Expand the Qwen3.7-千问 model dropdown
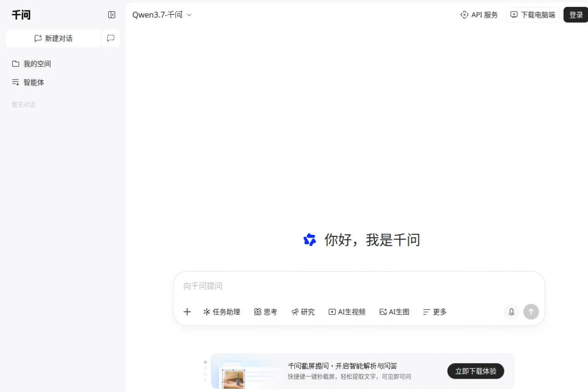588x392 pixels. 162,15
